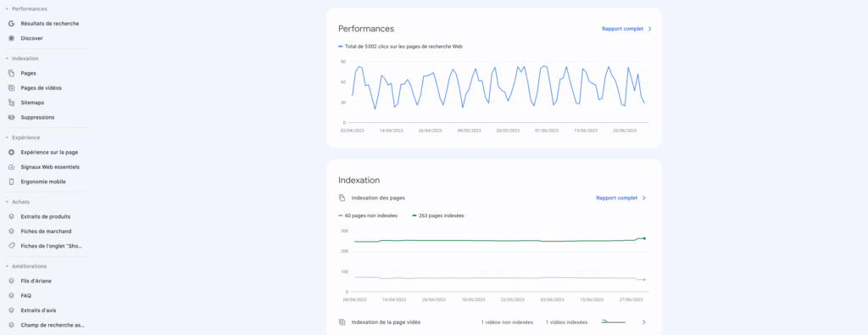Open the FAQ enhancements report
This screenshot has width=868, height=335.
[26, 296]
